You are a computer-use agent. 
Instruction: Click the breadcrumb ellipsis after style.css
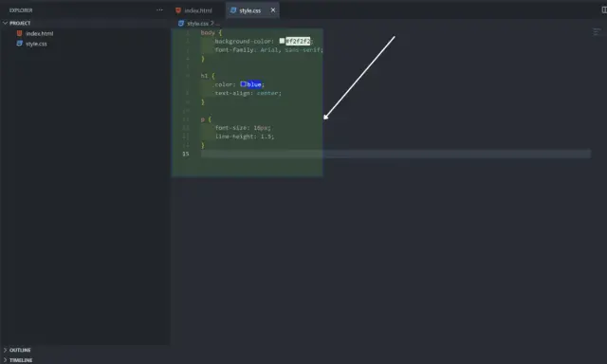(x=217, y=24)
